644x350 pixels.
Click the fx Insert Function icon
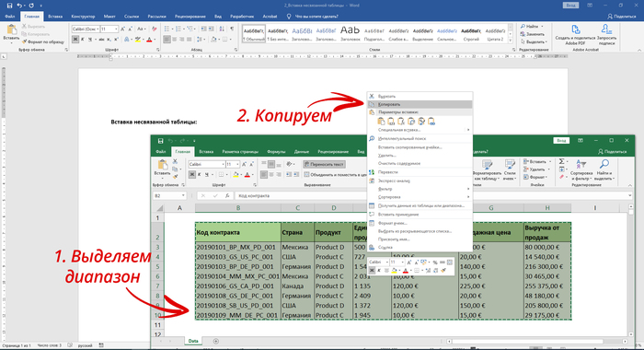pos(227,196)
